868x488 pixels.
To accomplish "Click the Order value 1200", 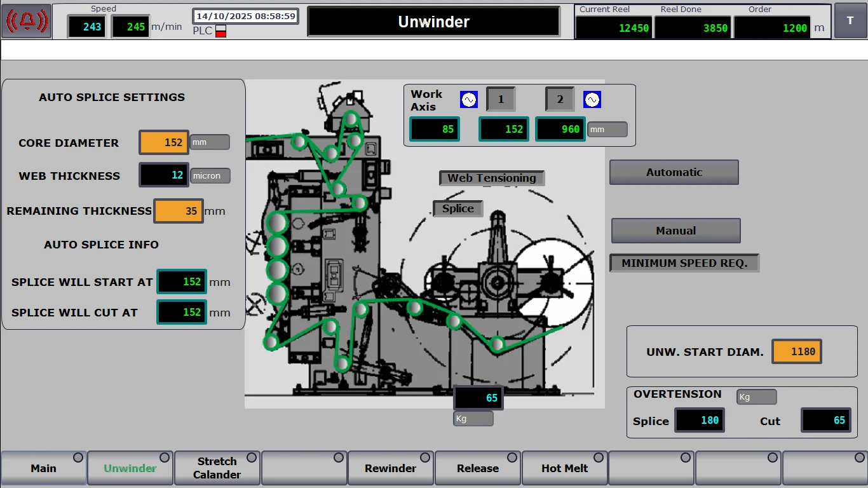I will coord(772,27).
